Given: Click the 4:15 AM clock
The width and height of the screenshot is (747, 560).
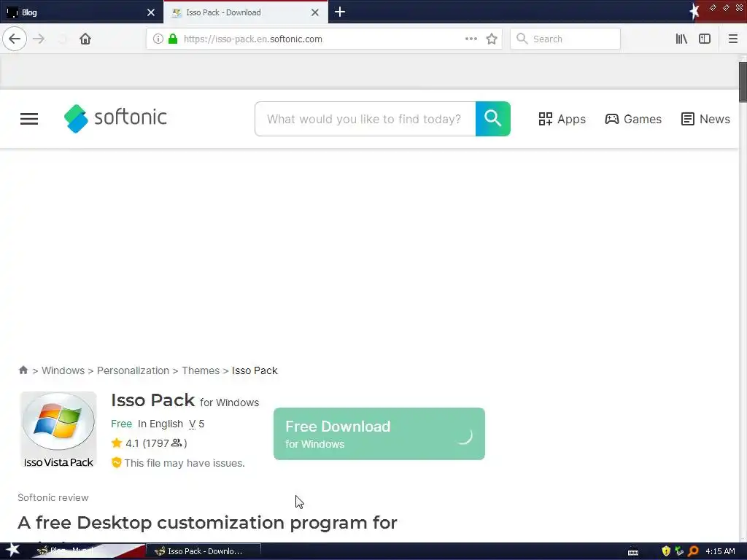Looking at the screenshot, I should coord(720,551).
